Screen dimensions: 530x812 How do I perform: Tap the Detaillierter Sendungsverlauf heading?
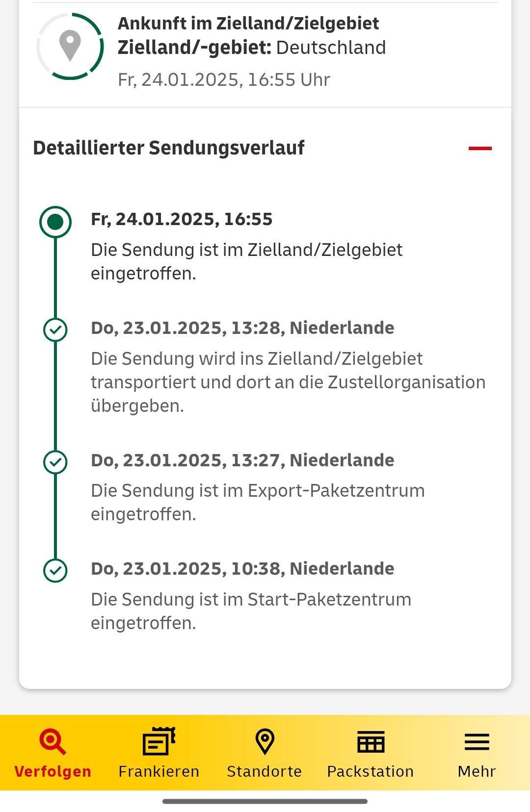(169, 148)
